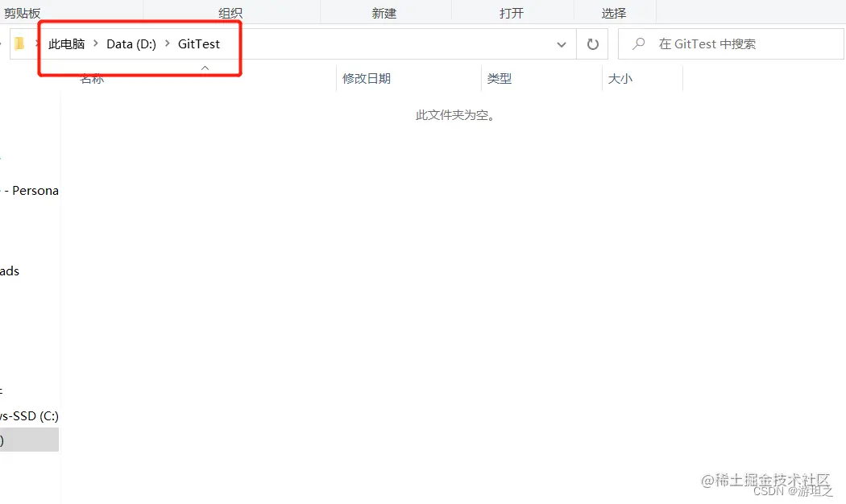The image size is (846, 504).
Task: Navigate to 此电脑 via the breadcrumb
Action: coord(67,44)
